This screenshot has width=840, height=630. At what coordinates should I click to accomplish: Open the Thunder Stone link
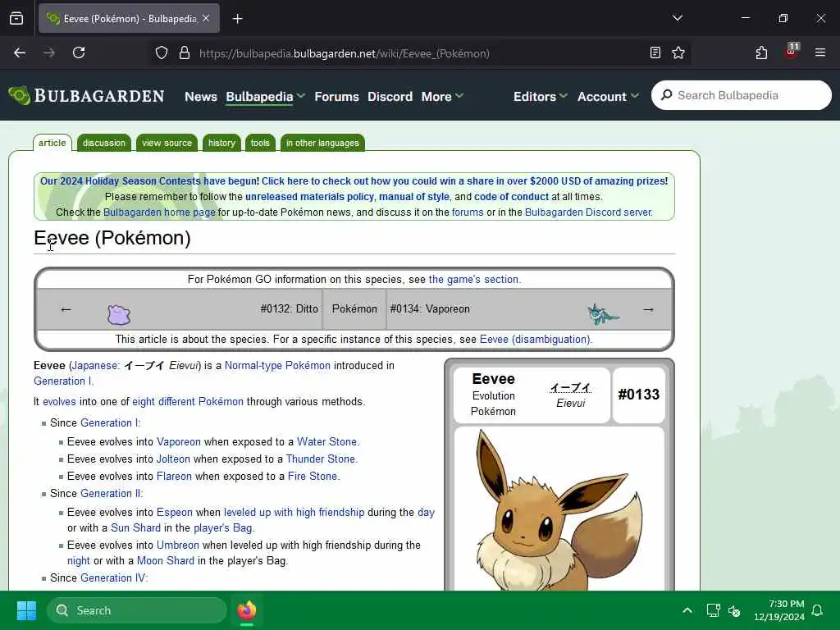pos(321,459)
